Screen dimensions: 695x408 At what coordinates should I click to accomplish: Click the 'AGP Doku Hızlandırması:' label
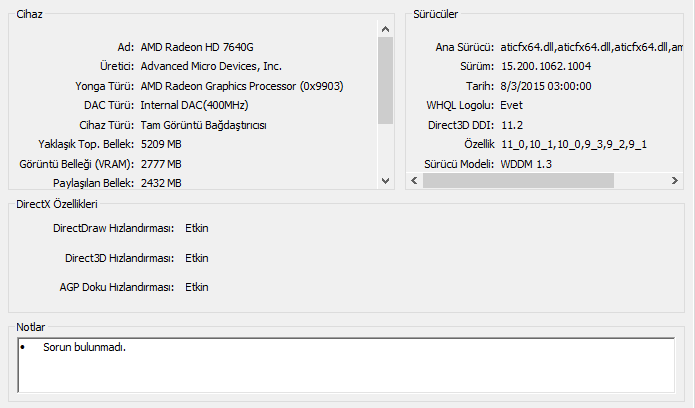click(117, 287)
